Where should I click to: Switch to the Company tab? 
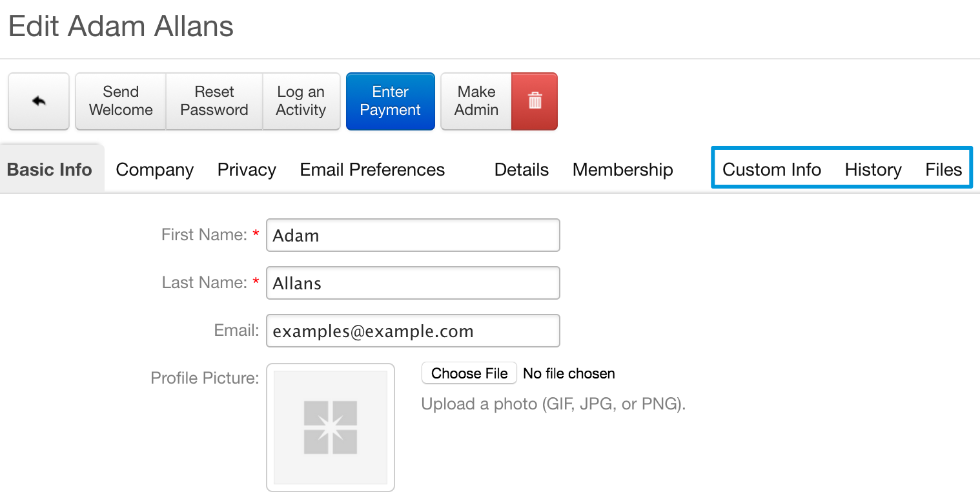coord(155,170)
